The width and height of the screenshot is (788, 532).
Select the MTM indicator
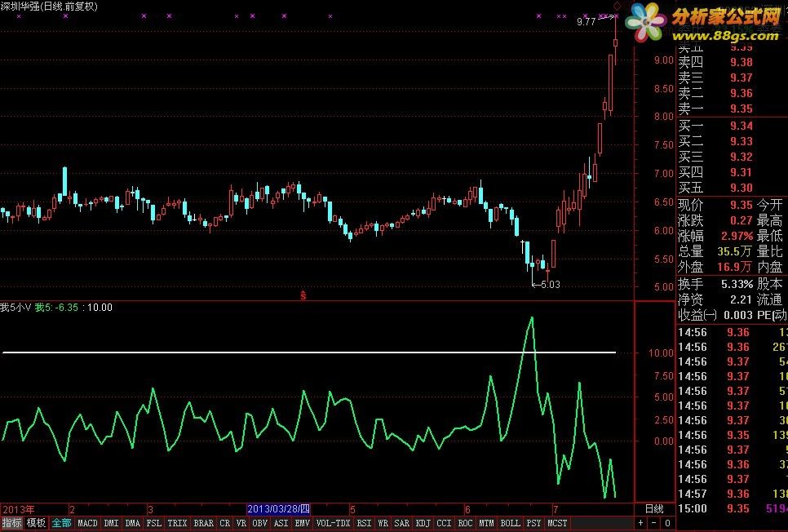[486, 524]
